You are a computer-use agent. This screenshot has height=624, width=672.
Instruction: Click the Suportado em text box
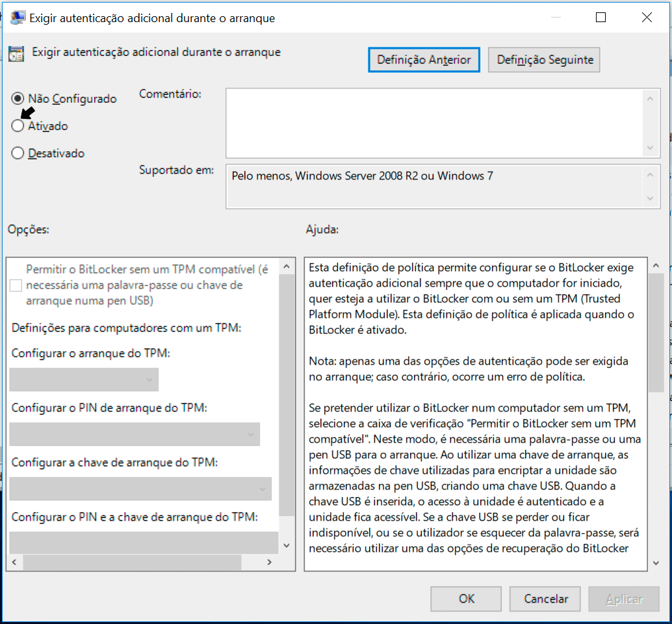click(433, 187)
